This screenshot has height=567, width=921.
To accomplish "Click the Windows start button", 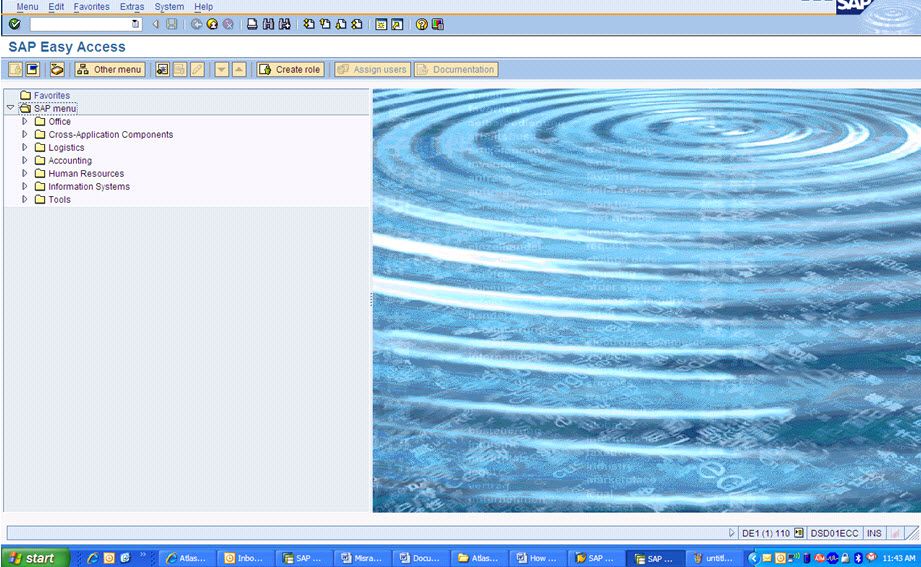I will (x=35, y=558).
